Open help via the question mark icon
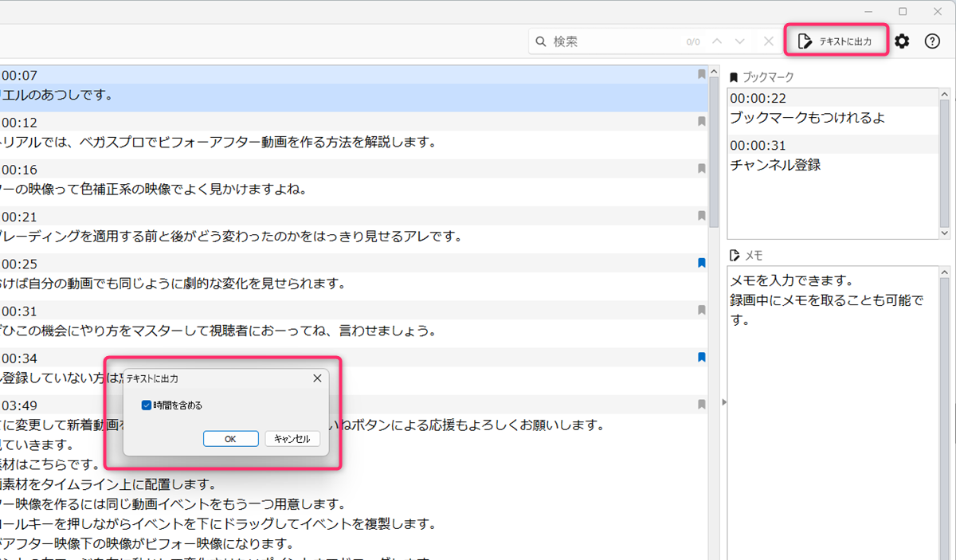The height and width of the screenshot is (560, 956). [932, 41]
